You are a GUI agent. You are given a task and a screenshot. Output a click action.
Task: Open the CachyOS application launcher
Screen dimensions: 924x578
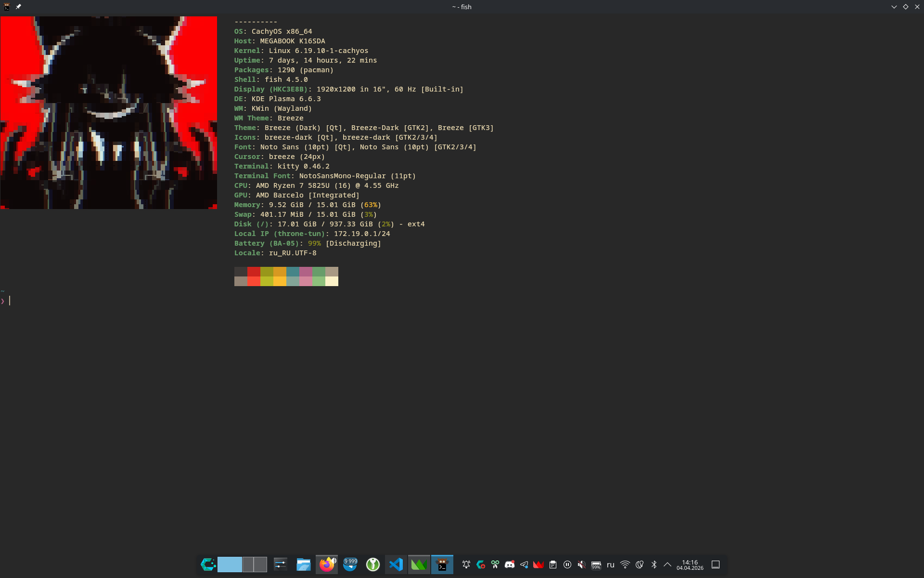tap(208, 565)
